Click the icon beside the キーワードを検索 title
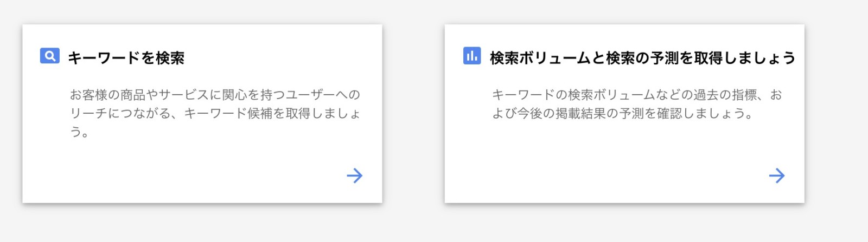868x242 pixels. 49,56
